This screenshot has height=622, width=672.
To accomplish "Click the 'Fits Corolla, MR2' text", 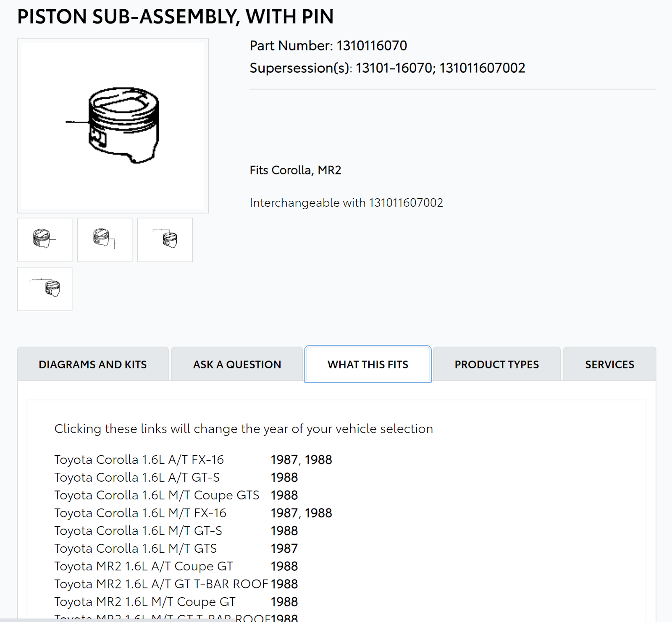I will pos(295,170).
